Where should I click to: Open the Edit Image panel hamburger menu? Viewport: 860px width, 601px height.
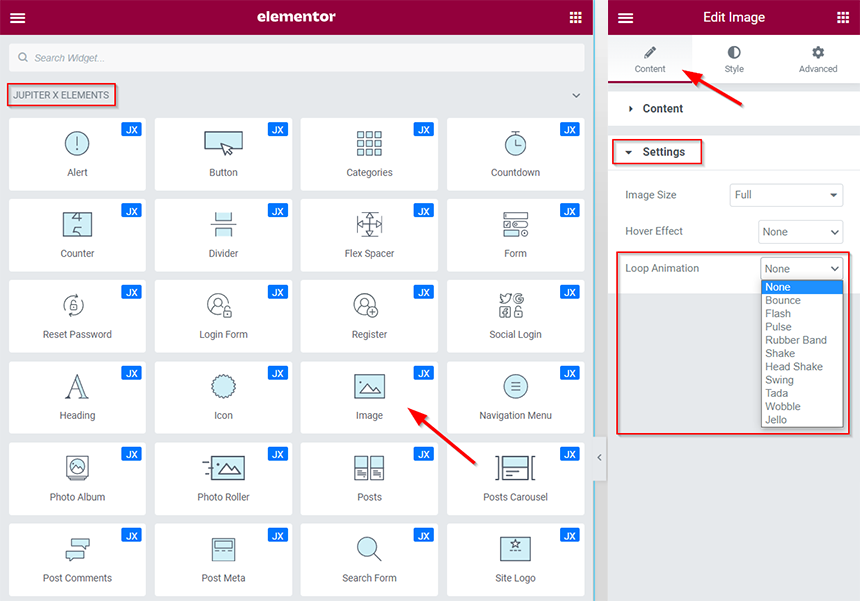[x=625, y=18]
